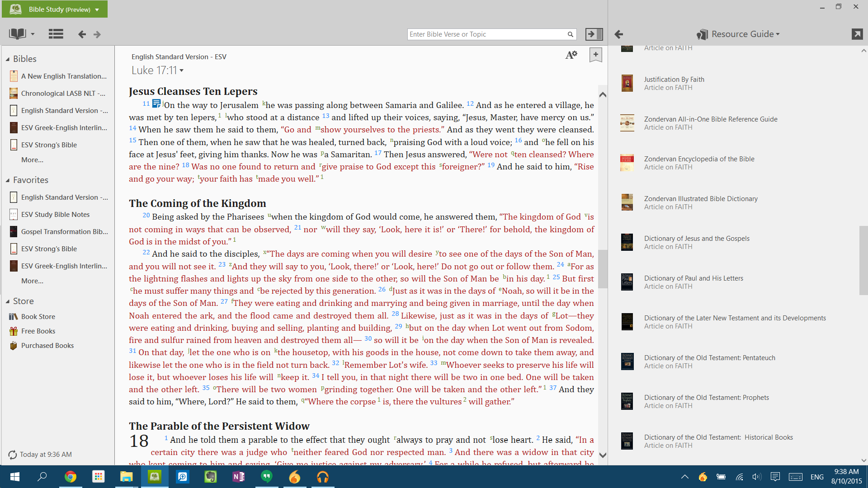The image size is (868, 488).
Task: Open Evernote from the taskbar
Action: (x=210, y=477)
